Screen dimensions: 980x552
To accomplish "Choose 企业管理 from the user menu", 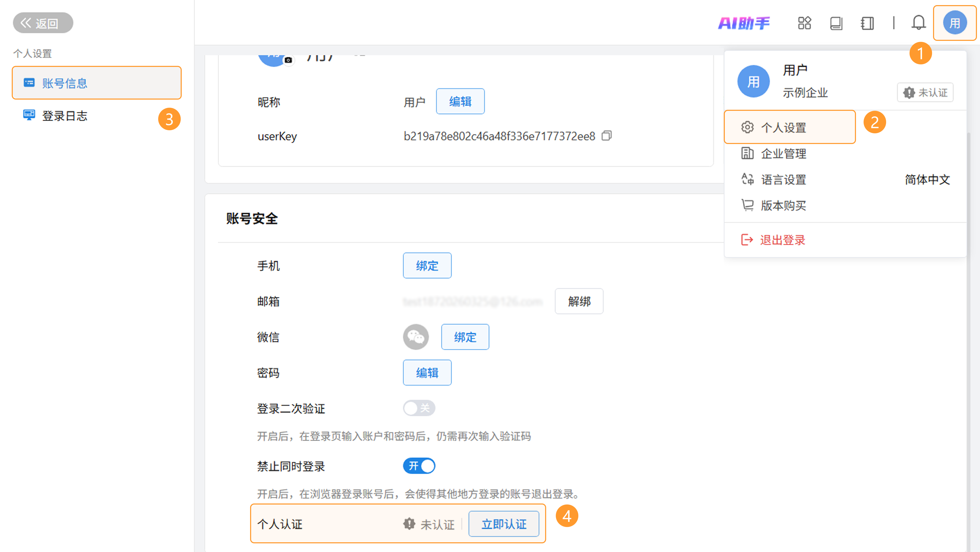I will tap(783, 153).
